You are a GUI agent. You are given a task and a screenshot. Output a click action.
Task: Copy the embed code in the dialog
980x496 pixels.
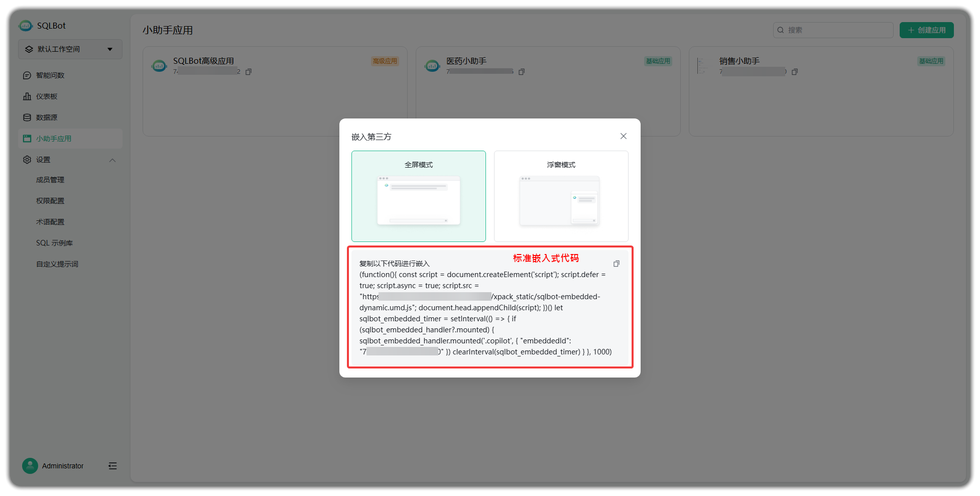(617, 263)
